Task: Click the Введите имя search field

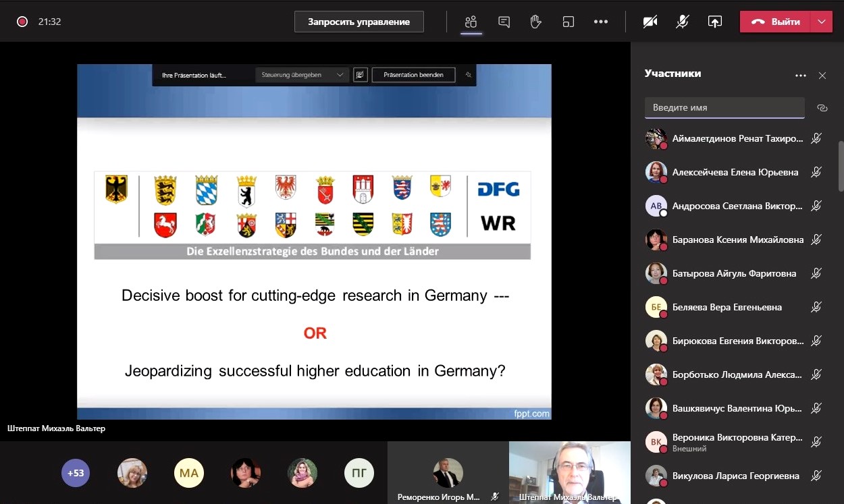Action: pos(724,108)
